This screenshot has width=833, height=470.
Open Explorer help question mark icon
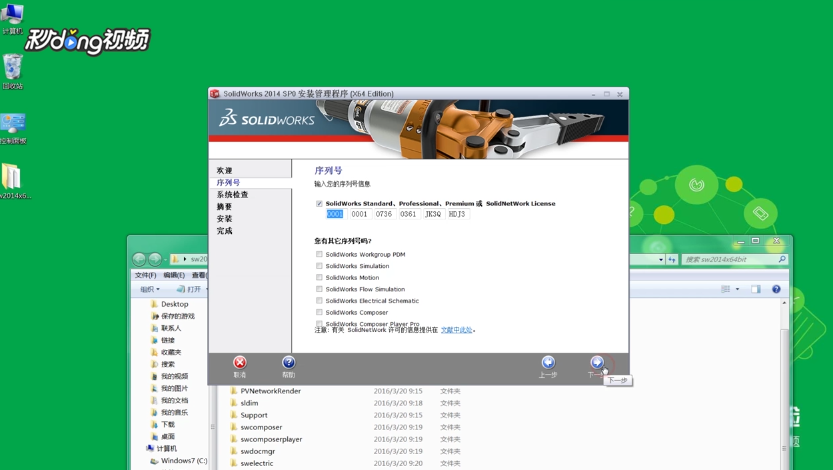pyautogui.click(x=776, y=289)
